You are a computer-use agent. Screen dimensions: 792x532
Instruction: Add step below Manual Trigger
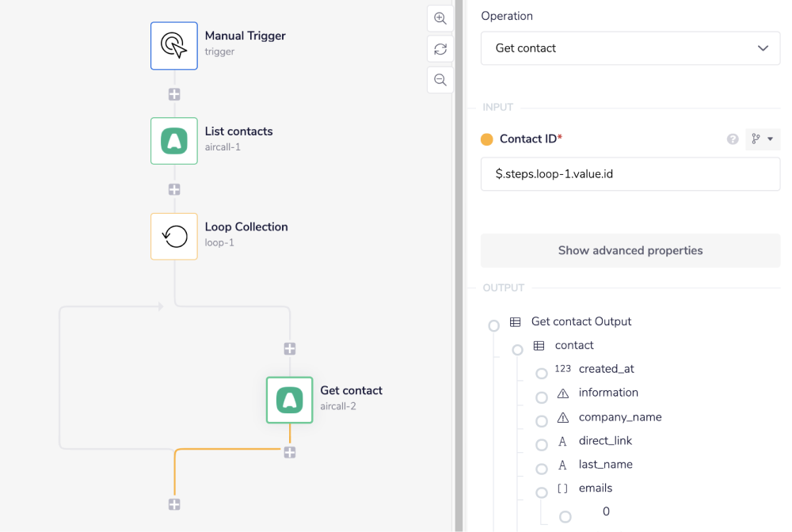174,94
